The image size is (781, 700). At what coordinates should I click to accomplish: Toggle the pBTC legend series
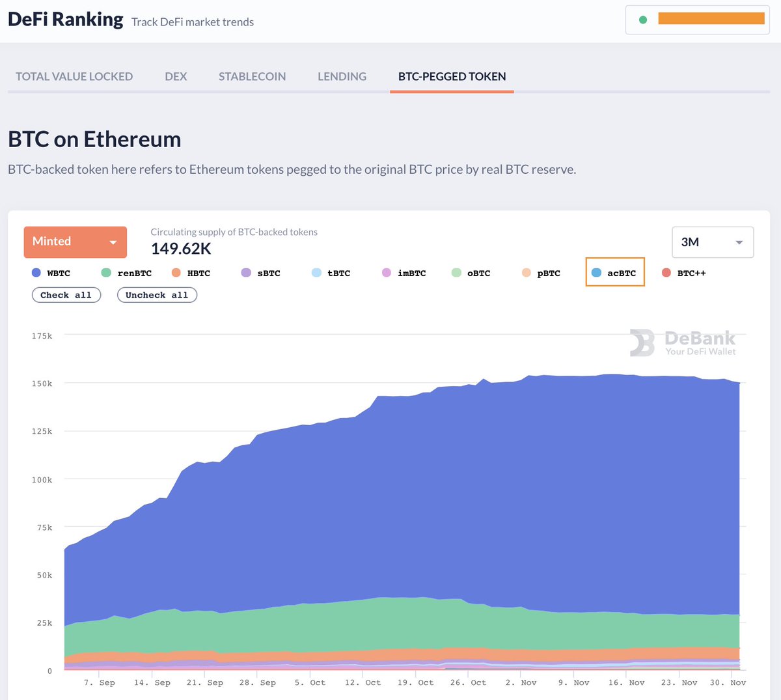(541, 273)
